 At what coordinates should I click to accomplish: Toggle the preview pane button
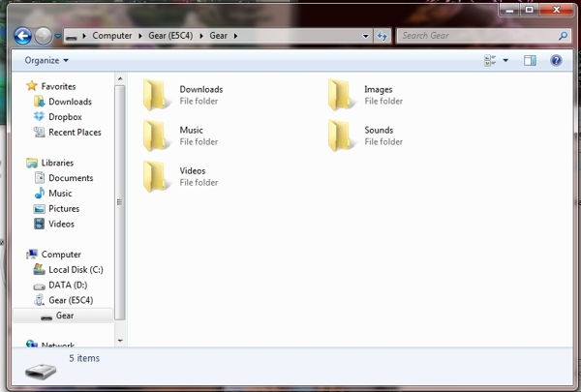pos(530,60)
